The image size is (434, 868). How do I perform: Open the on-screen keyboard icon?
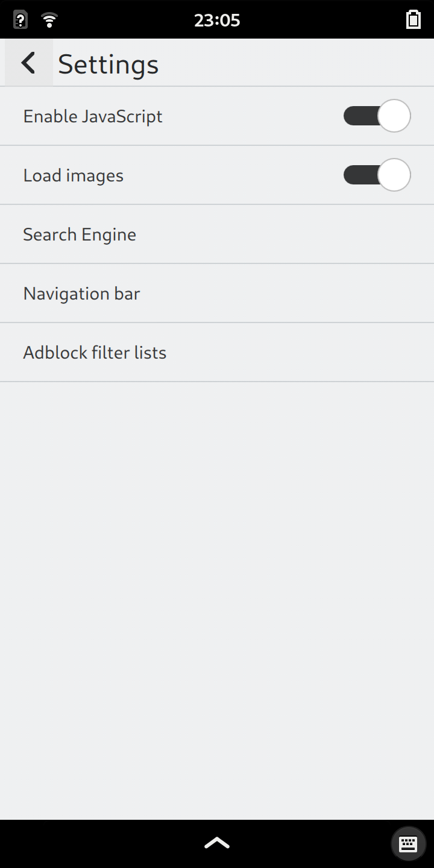(408, 843)
